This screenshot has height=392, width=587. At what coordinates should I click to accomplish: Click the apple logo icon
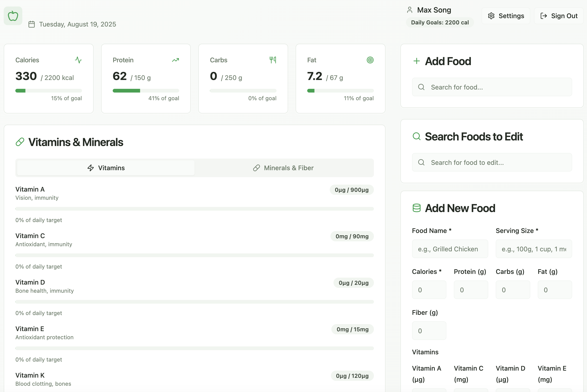13,16
